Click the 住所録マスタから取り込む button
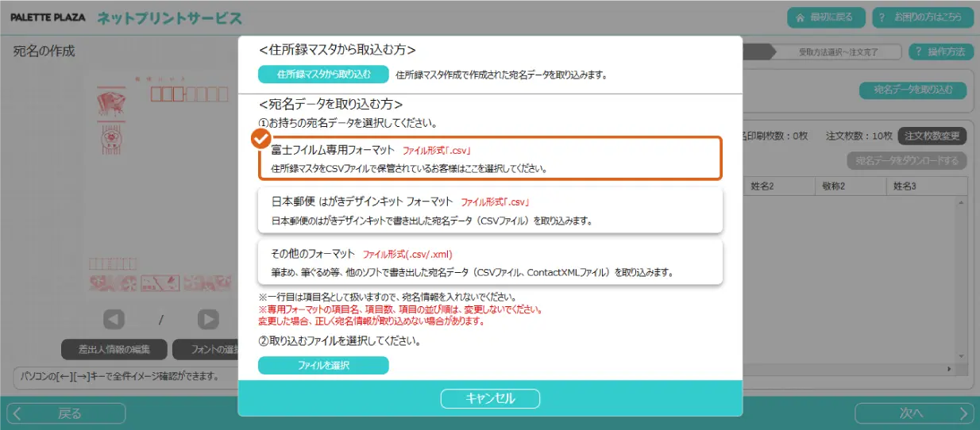 [x=323, y=75]
